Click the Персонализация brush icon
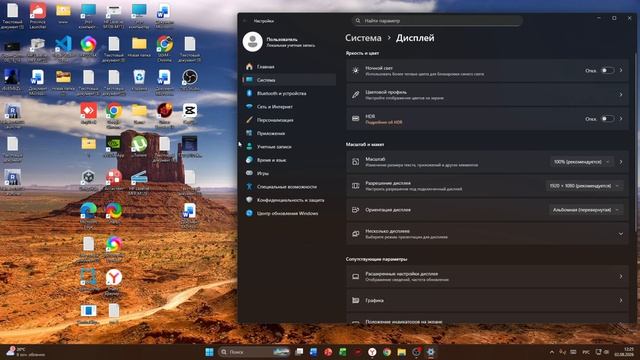 point(249,120)
